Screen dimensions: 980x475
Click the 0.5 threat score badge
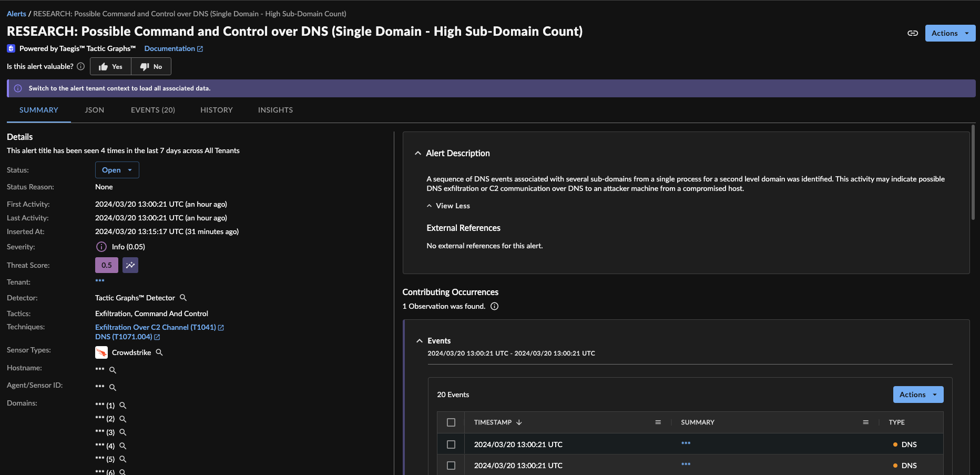(x=107, y=265)
